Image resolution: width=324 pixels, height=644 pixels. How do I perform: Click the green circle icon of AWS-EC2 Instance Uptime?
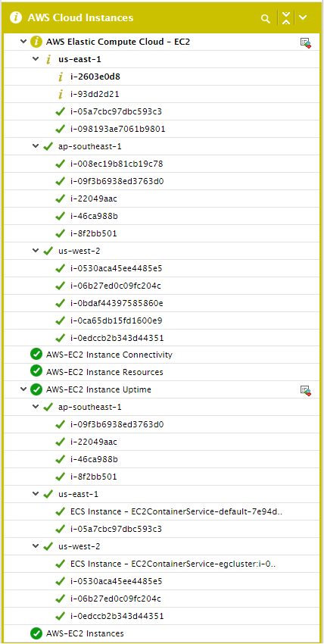pos(36,389)
